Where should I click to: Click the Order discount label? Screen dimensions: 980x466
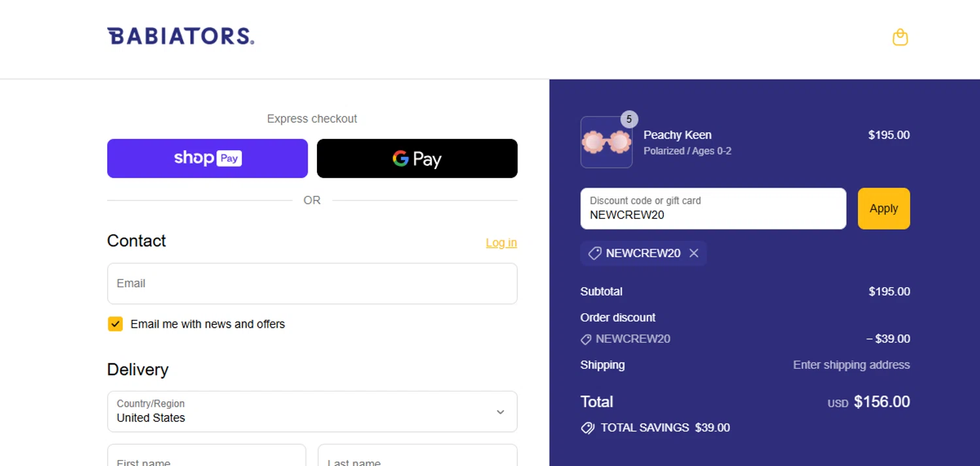click(618, 318)
